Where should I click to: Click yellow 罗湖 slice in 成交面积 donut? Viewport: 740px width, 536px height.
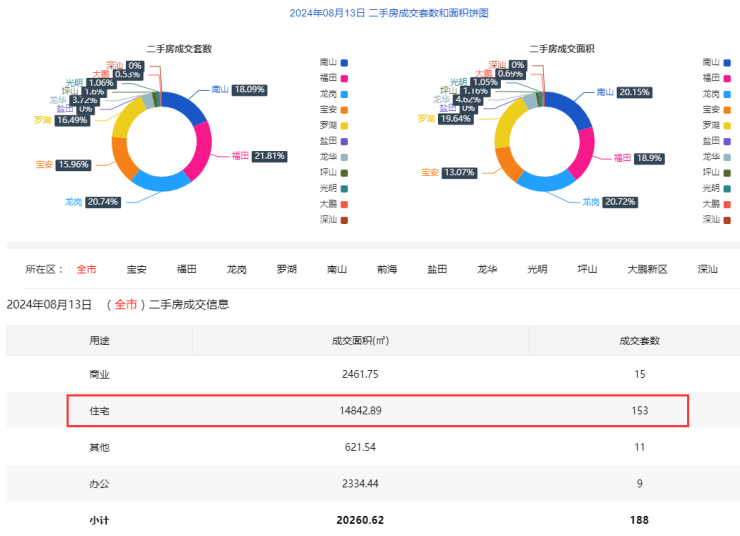(x=509, y=122)
